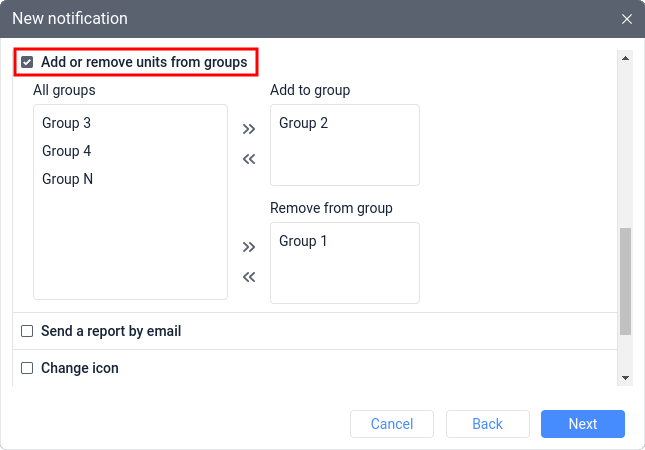
Task: Click the vertical scrollbar thumb
Action: pyautogui.click(x=626, y=280)
